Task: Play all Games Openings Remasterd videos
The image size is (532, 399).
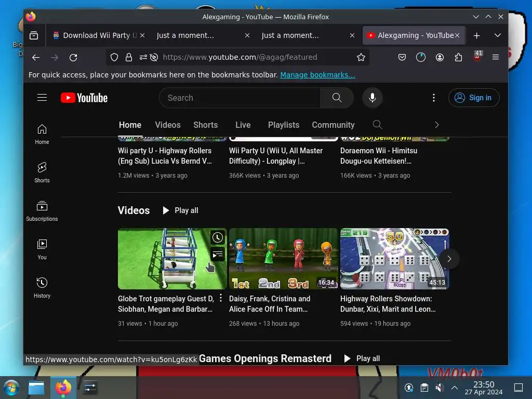Action: tap(362, 358)
